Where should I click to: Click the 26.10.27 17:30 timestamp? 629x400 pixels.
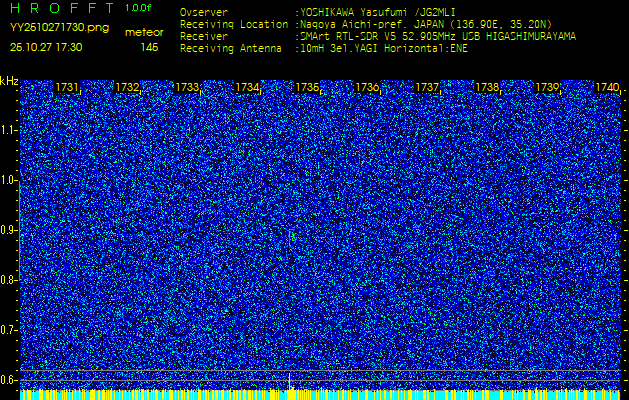[x=46, y=47]
